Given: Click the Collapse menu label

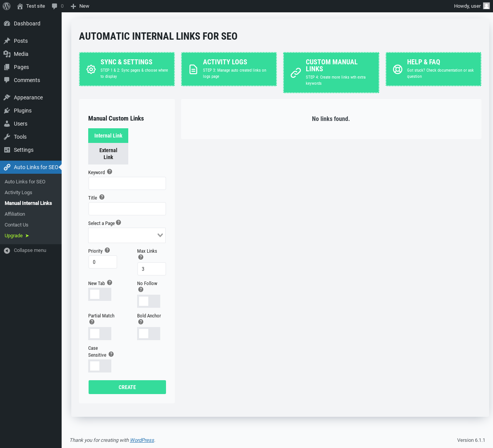Looking at the screenshot, I should (x=30, y=250).
